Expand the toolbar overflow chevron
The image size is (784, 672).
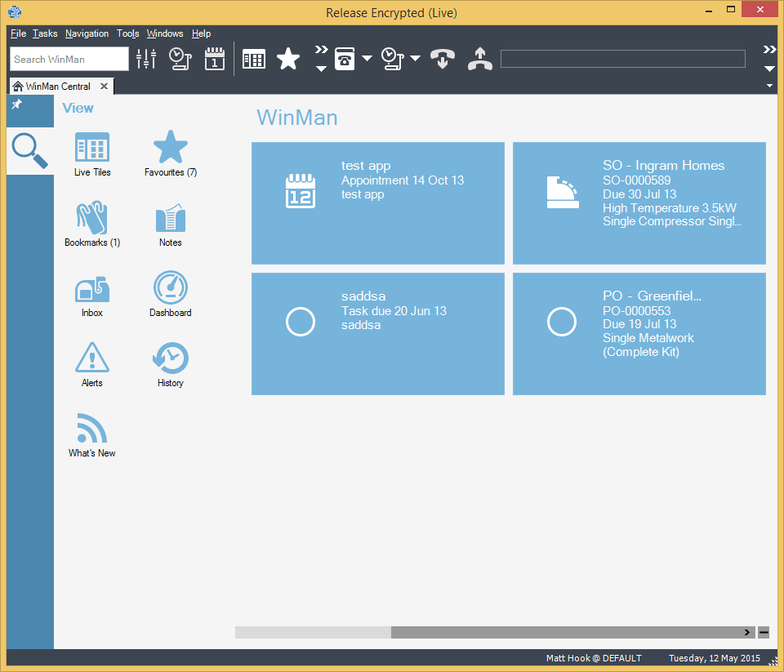pyautogui.click(x=768, y=48)
